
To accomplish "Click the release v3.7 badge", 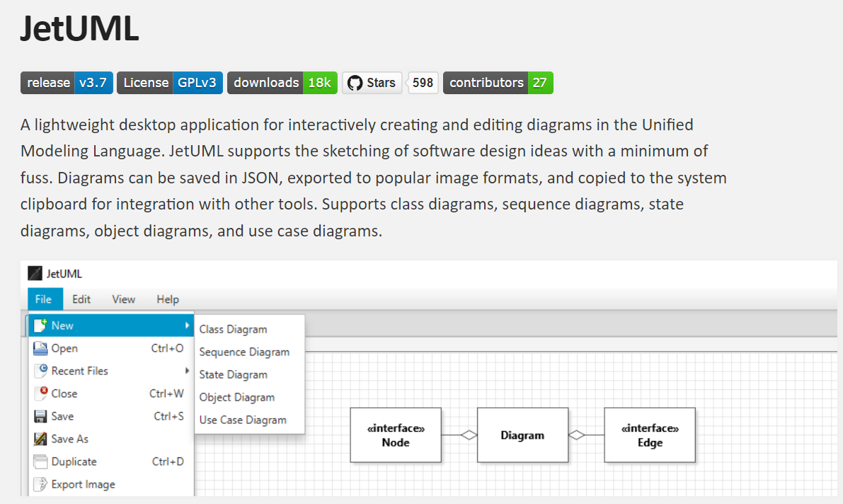I will [x=67, y=83].
